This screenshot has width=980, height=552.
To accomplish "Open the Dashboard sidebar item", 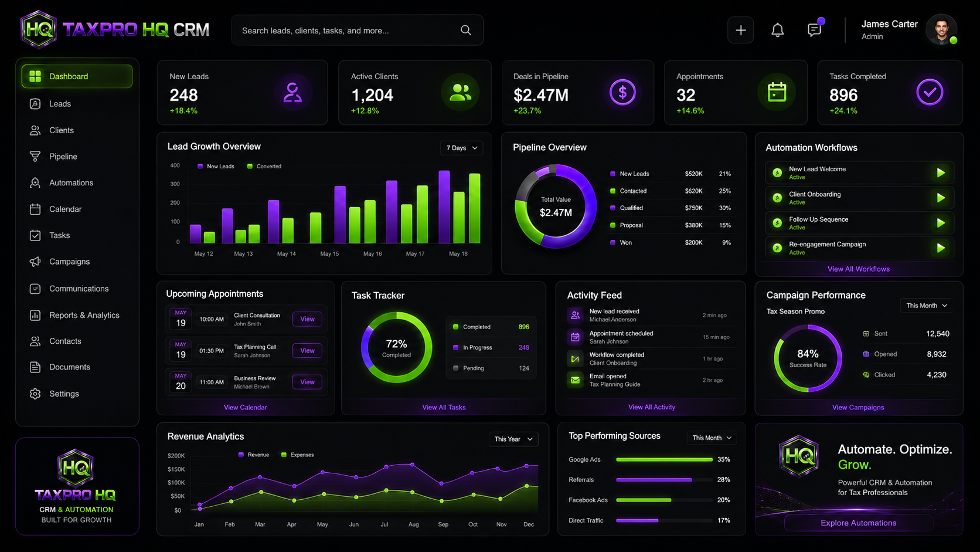I will click(77, 76).
